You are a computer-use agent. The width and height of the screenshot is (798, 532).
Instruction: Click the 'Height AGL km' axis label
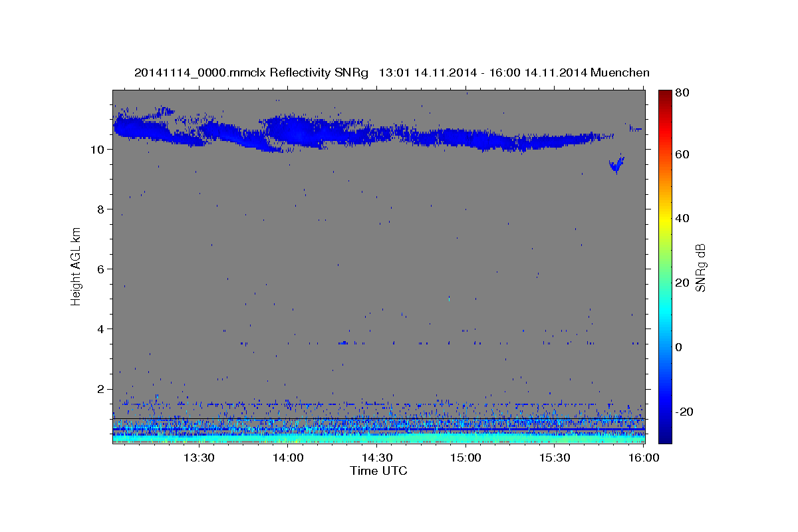click(76, 266)
